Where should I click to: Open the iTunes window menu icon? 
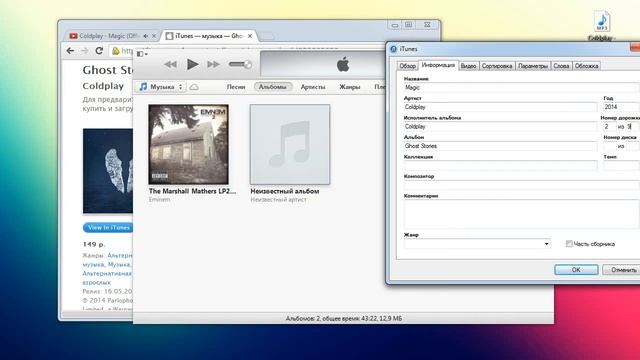pyautogui.click(x=142, y=54)
